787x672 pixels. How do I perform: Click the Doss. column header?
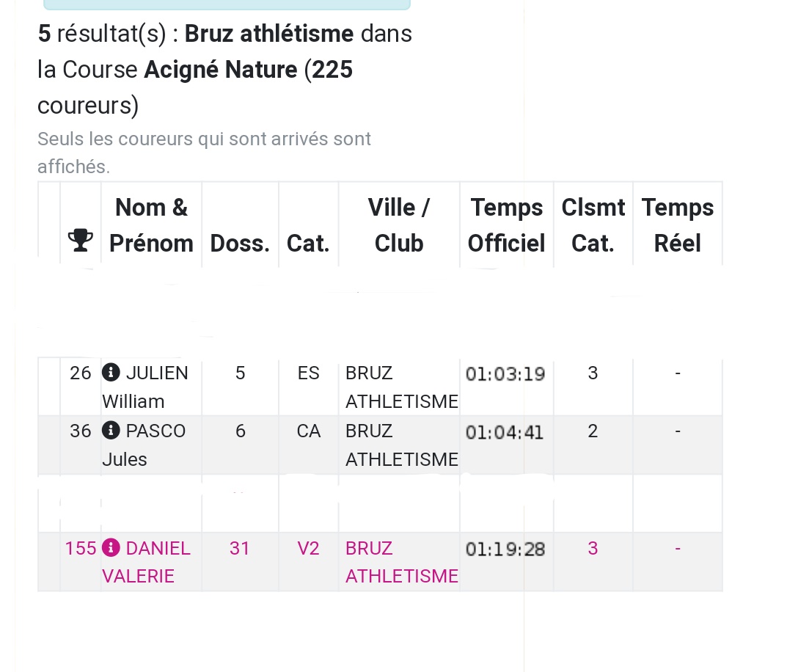[x=240, y=244]
